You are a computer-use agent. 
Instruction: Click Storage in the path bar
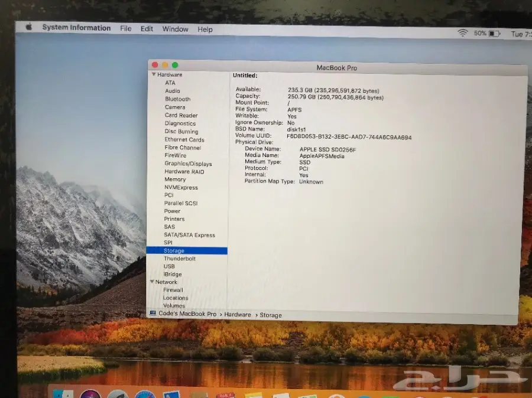(271, 315)
